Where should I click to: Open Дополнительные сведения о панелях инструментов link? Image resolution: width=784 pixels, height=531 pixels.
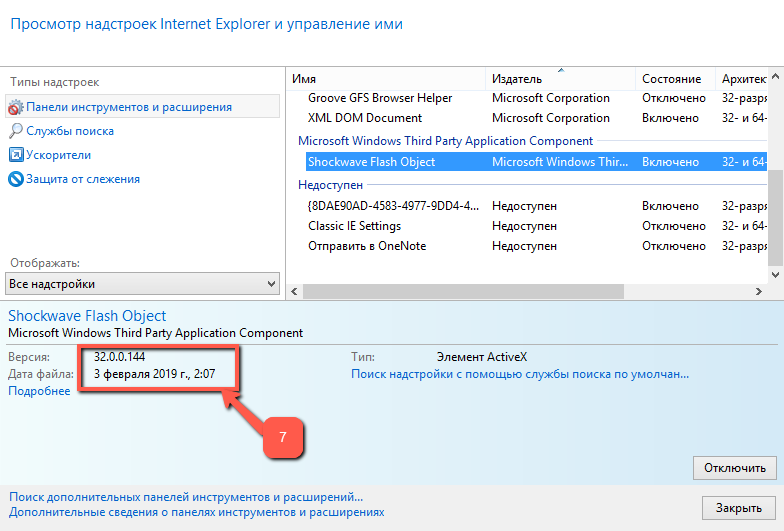(196, 512)
